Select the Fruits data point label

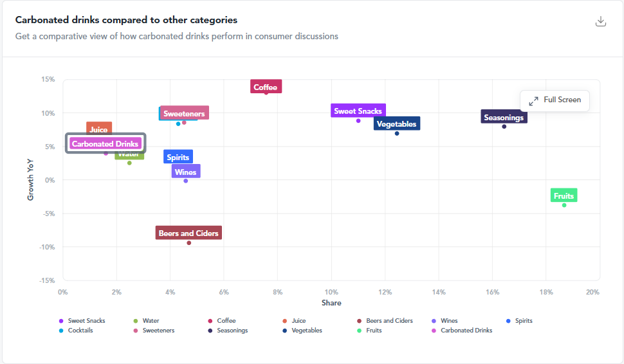564,196
